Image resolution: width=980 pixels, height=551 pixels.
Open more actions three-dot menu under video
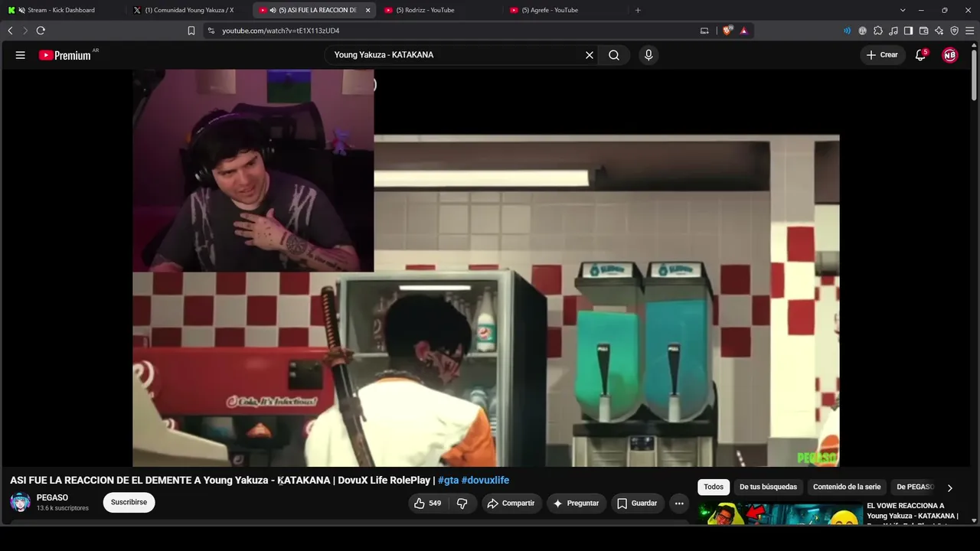pos(679,503)
